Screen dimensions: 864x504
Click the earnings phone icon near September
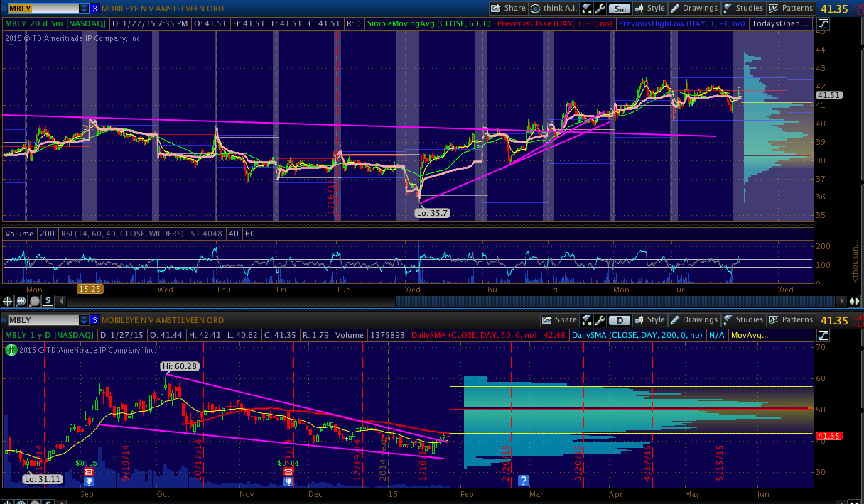pos(89,471)
